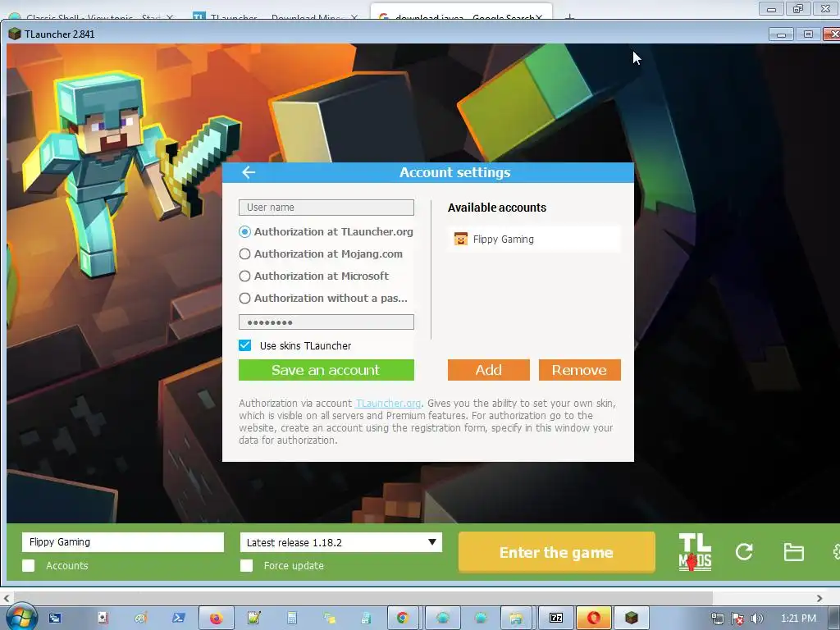Switch to the Classic Shell browser tab
The width and height of the screenshot is (840, 630).
click(x=91, y=17)
